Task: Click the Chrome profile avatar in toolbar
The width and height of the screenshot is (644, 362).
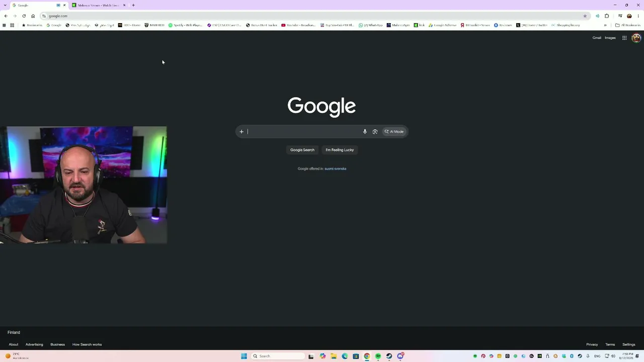Action: click(x=629, y=16)
